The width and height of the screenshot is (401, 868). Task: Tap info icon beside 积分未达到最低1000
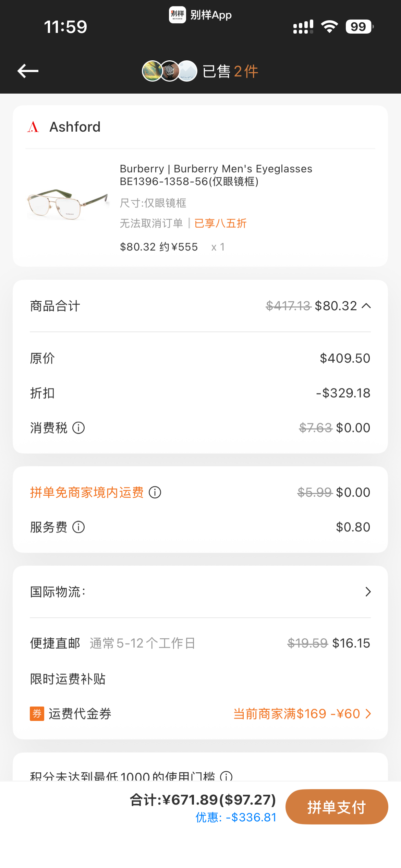tap(226, 776)
